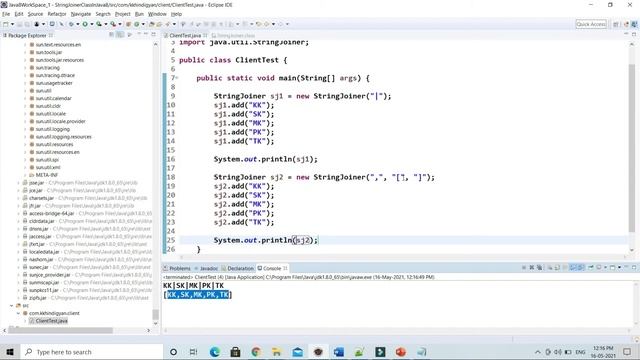Click the green Run toolbar button

pos(85,24)
